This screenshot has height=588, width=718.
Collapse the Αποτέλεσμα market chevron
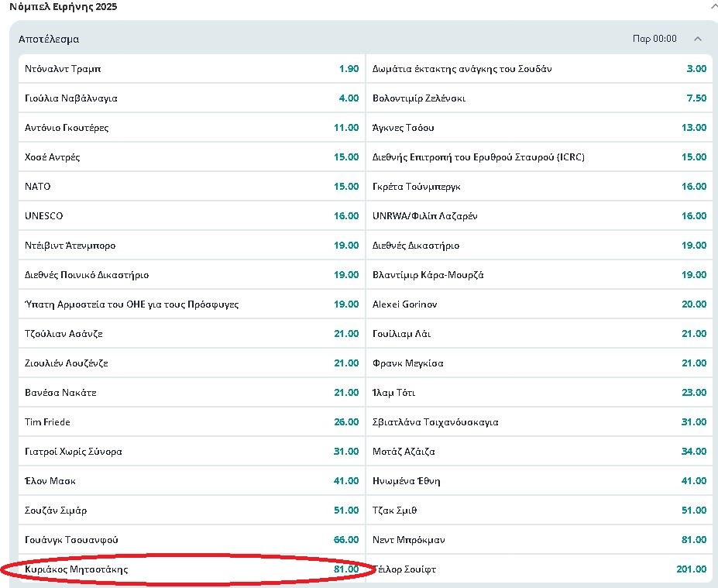pyautogui.click(x=698, y=39)
